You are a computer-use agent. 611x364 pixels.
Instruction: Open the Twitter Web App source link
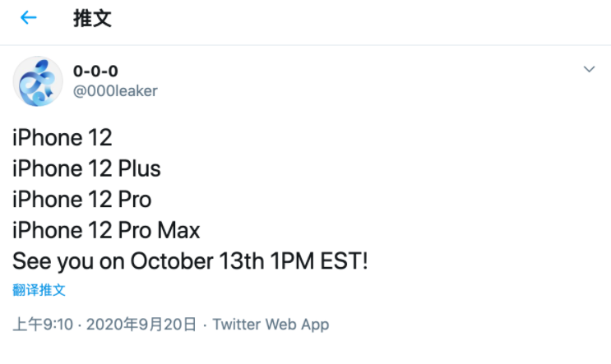[271, 325]
